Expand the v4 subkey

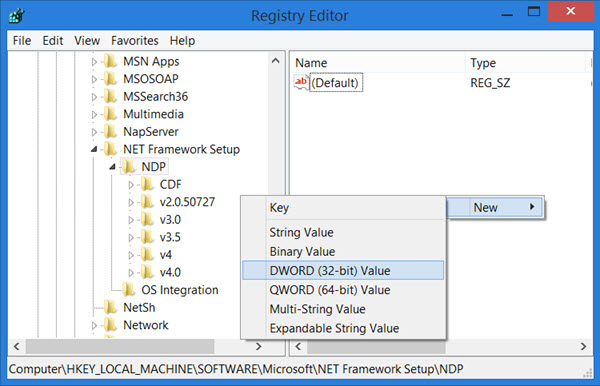(x=131, y=255)
